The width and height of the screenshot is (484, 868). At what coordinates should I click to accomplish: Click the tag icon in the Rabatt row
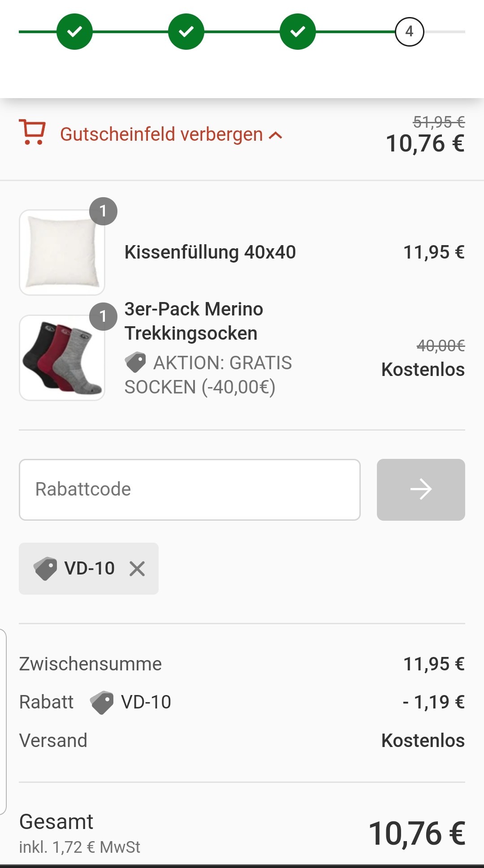pos(102,702)
